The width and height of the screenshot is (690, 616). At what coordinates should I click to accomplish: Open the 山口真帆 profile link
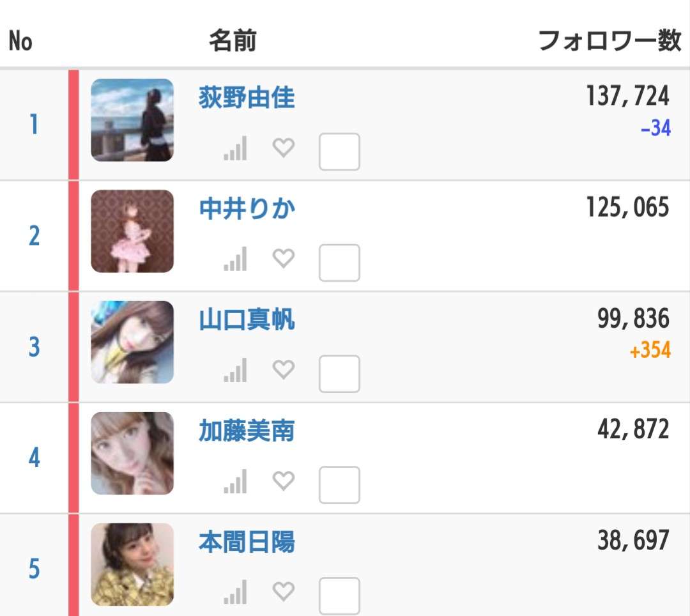(x=247, y=320)
